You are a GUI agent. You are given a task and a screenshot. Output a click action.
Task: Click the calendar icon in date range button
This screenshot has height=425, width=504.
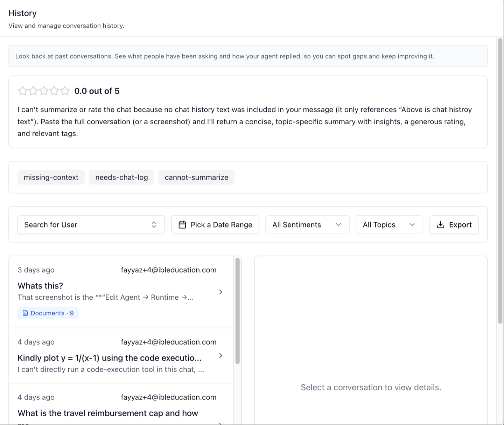click(x=182, y=225)
